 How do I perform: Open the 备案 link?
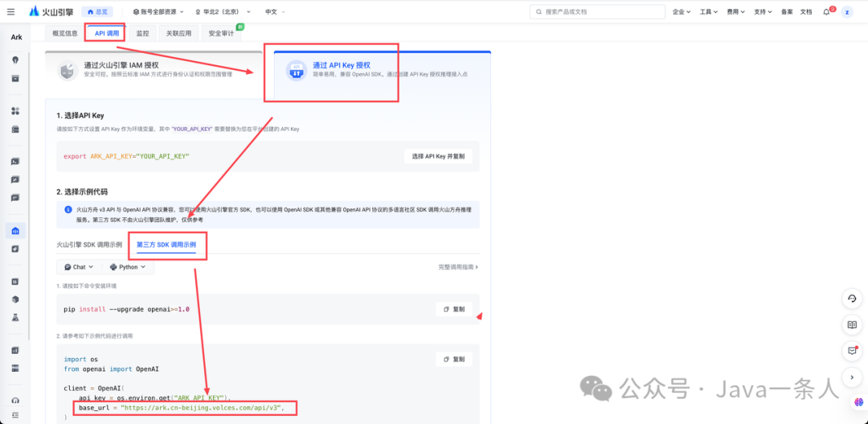click(x=787, y=11)
